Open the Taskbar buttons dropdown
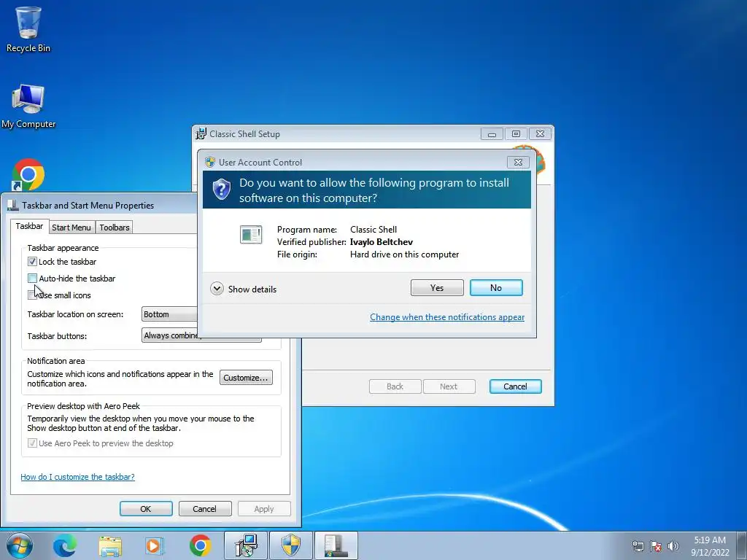The image size is (747, 560). pyautogui.click(x=201, y=335)
